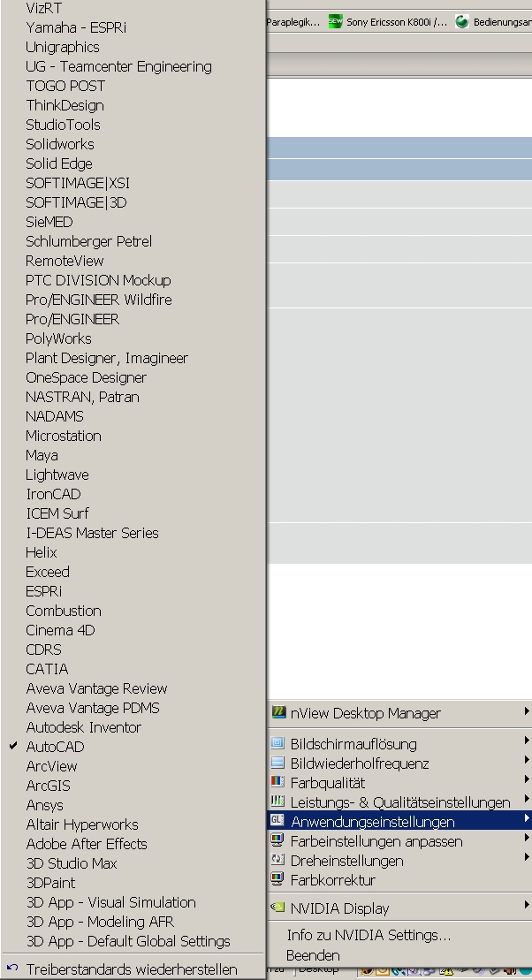The image size is (532, 980).
Task: Open the nView Desktop Manager submenu
Action: tap(400, 713)
